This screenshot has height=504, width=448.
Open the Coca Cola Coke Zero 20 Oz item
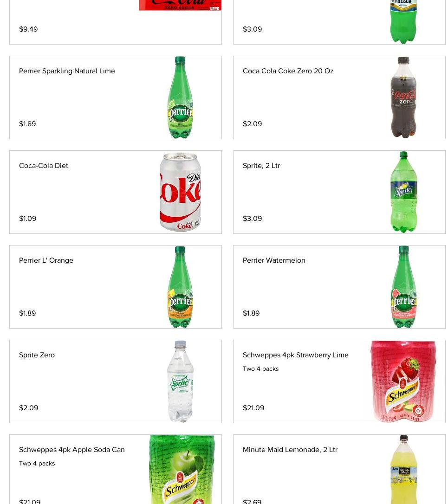coord(288,71)
